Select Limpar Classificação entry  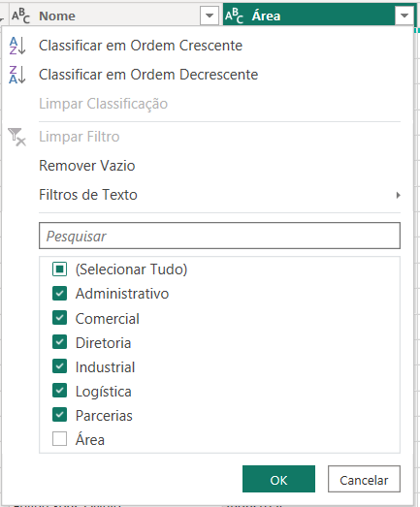tap(103, 104)
